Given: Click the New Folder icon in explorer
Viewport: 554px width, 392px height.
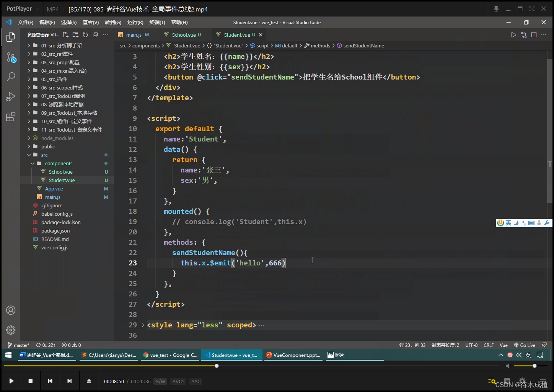Looking at the screenshot, I should point(75,35).
